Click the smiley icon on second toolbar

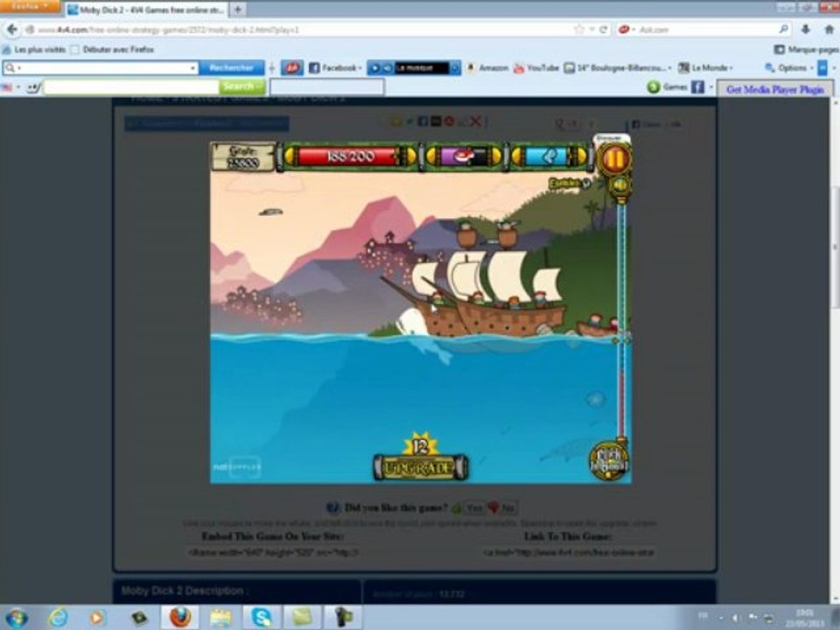tap(33, 87)
